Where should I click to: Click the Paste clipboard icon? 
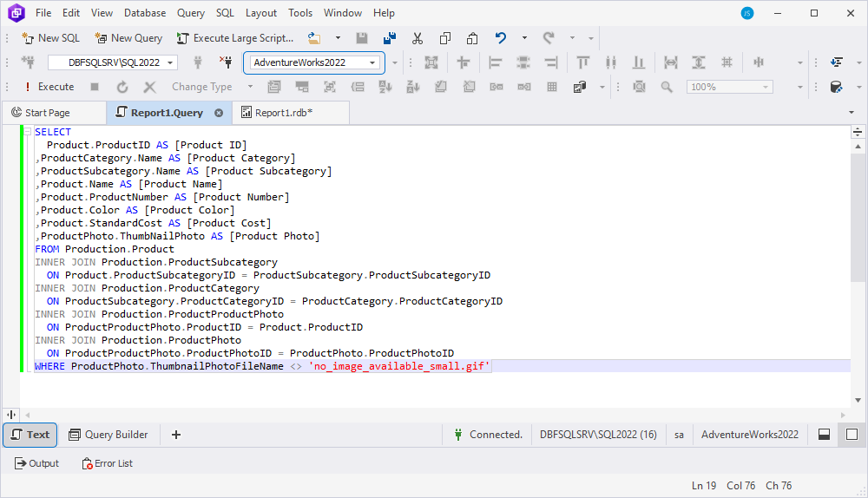472,38
